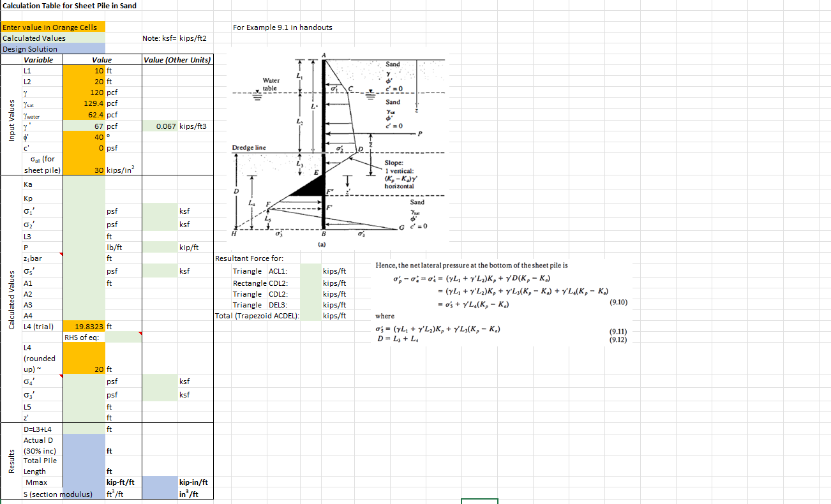Image resolution: width=831 pixels, height=504 pixels.
Task: Click the friction angle cell containing 40
Action: (x=84, y=138)
